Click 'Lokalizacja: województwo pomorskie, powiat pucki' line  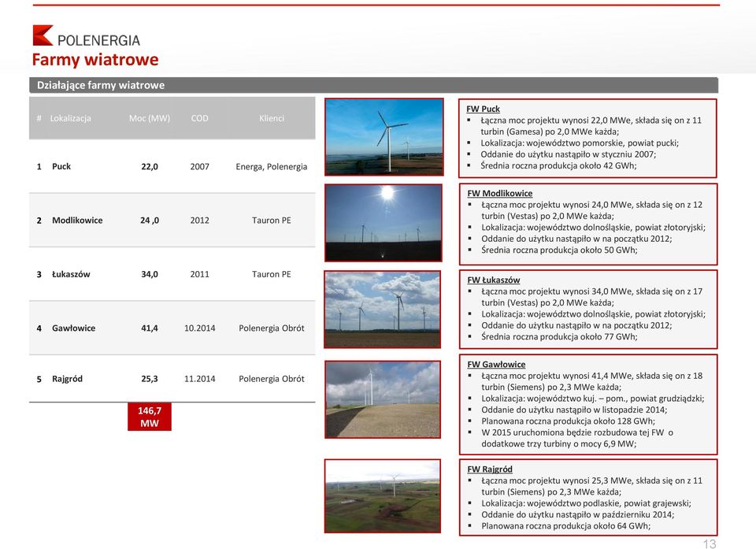[580, 143]
